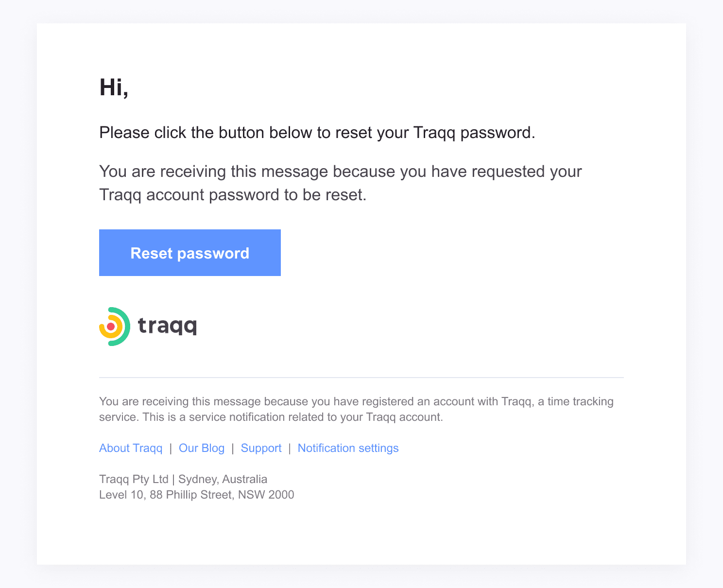Click the separator between About Traqq and Our Blog
The height and width of the screenshot is (588, 723).
[x=171, y=448]
